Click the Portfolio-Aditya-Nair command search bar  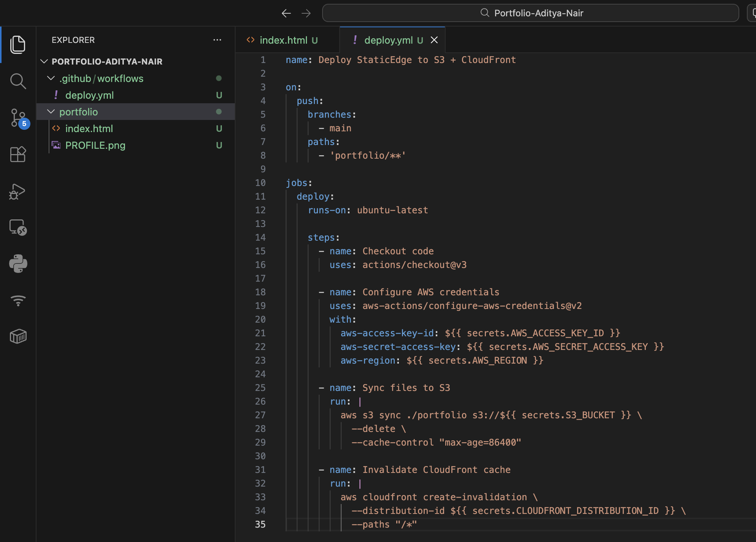coord(530,13)
